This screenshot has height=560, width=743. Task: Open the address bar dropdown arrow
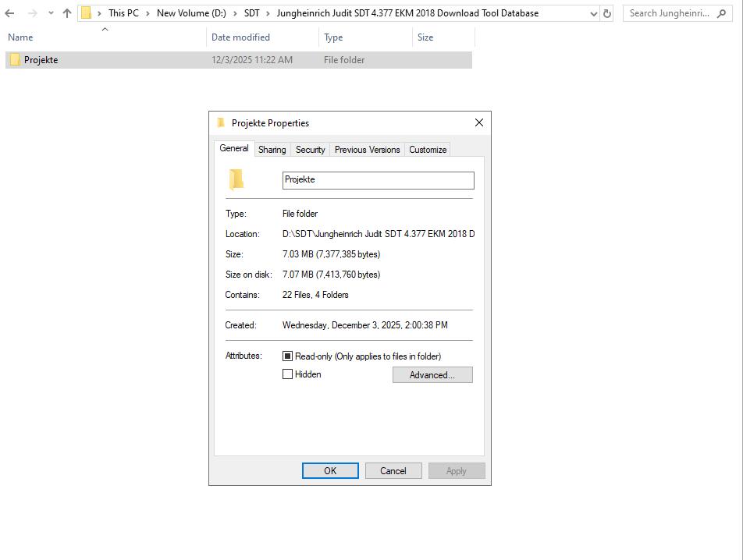click(x=592, y=12)
